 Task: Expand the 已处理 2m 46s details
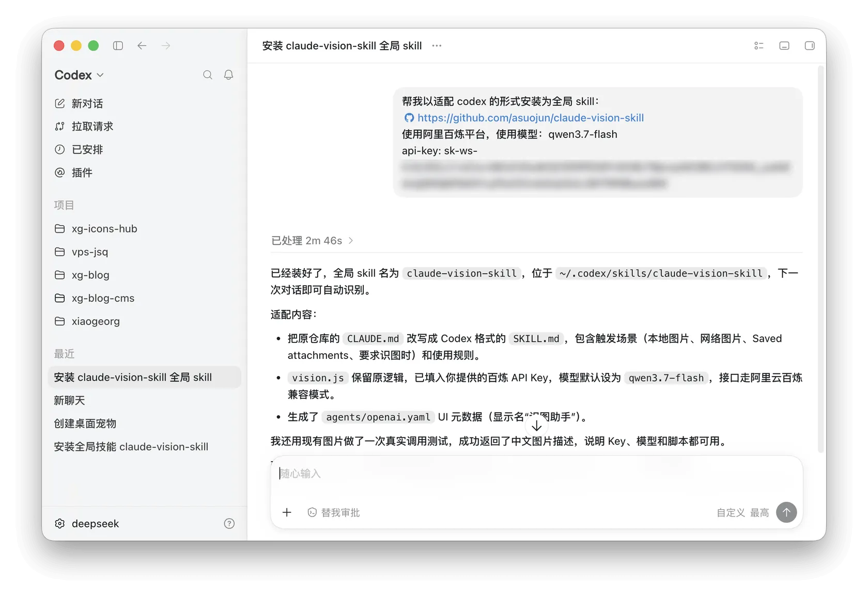[x=313, y=241]
